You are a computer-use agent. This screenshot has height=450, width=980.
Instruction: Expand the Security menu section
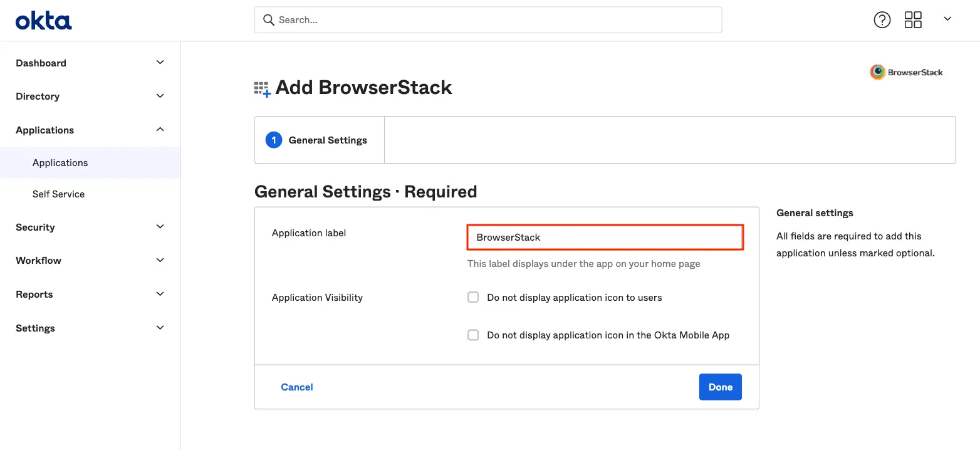(x=160, y=227)
